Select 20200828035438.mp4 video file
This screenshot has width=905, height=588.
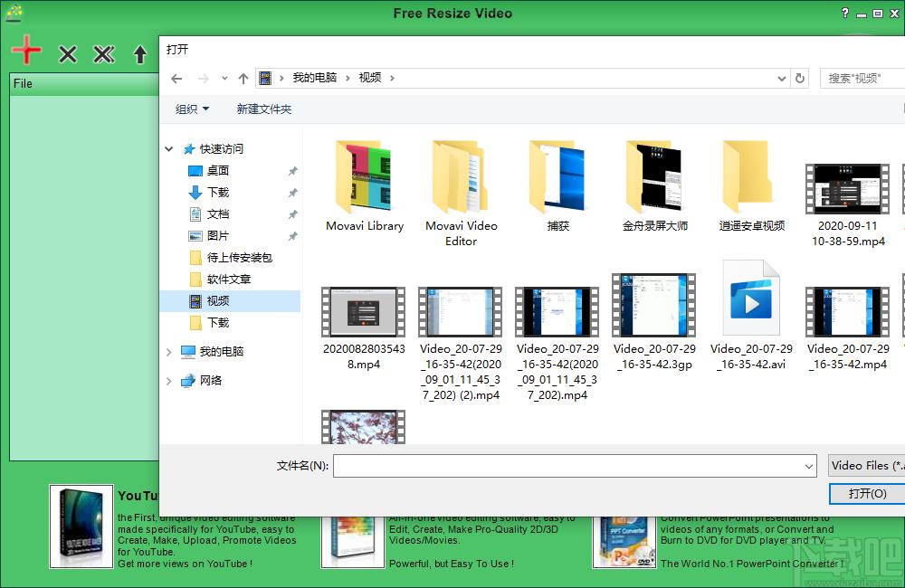pyautogui.click(x=364, y=327)
